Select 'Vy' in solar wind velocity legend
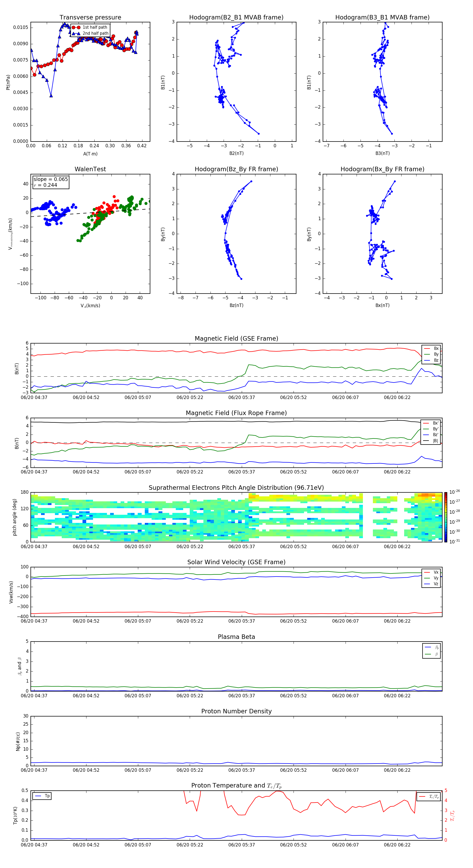Image resolution: width=473 pixels, height=868 pixels. tap(431, 578)
